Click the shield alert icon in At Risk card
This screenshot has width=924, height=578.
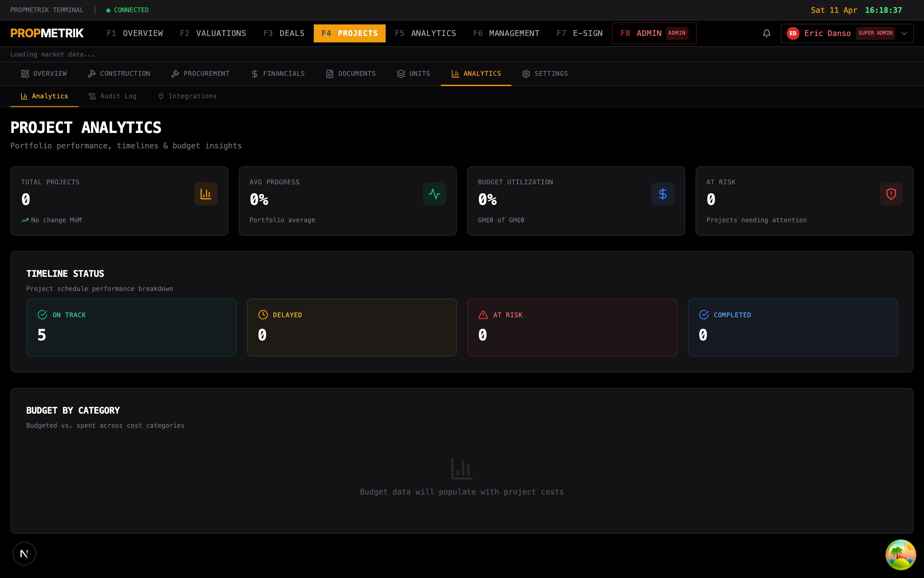tap(891, 194)
